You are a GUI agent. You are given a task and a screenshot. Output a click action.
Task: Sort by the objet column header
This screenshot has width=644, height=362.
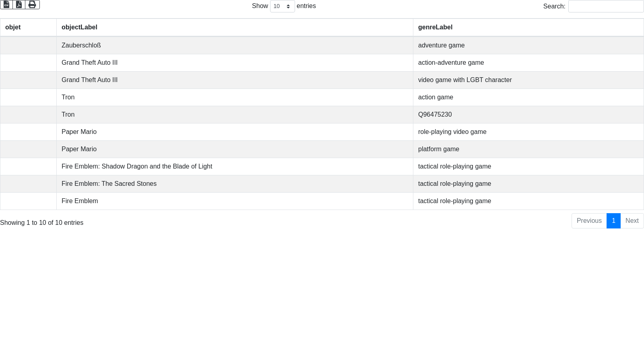point(13,27)
